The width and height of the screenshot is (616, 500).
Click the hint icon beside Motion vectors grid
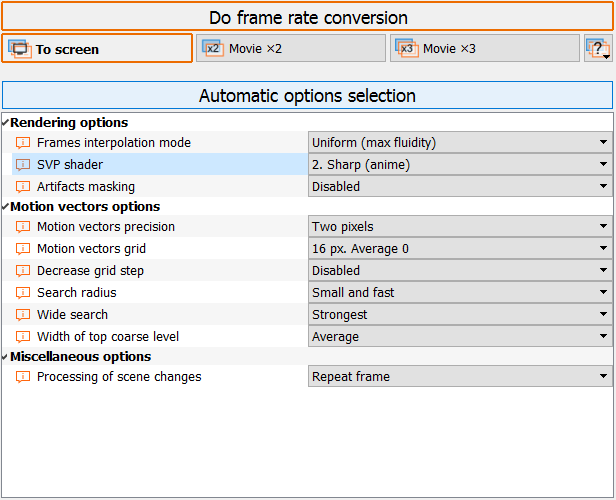point(23,249)
